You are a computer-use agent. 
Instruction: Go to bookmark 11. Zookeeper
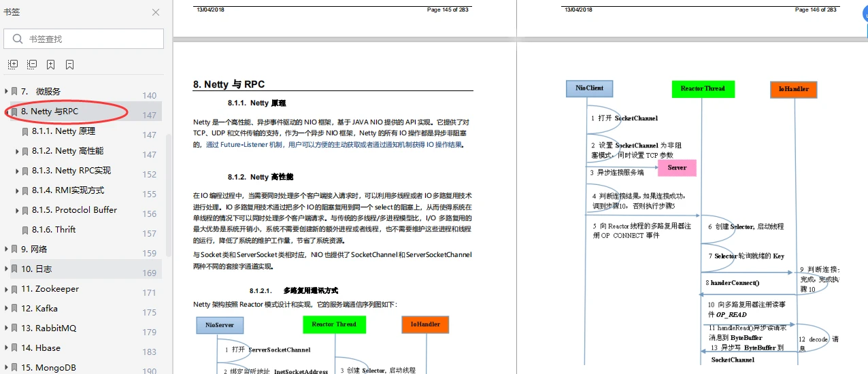click(x=50, y=289)
